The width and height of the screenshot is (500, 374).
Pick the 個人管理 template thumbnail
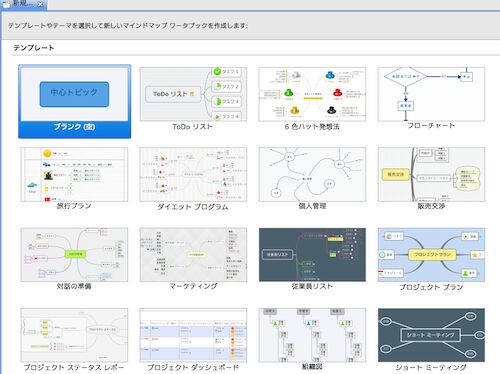[x=312, y=175]
